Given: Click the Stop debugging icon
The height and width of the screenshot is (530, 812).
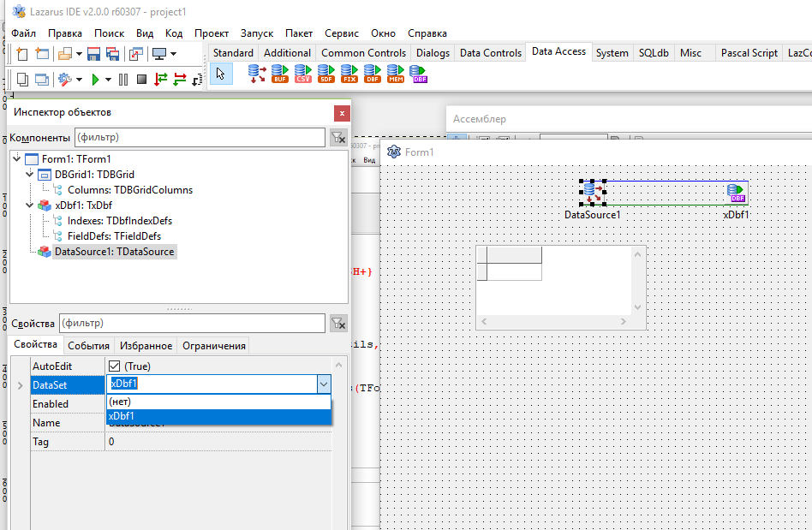Looking at the screenshot, I should [142, 80].
